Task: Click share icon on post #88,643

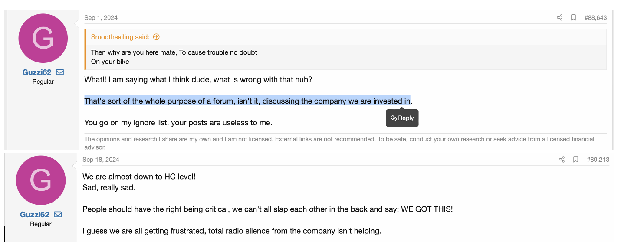Action: [559, 18]
